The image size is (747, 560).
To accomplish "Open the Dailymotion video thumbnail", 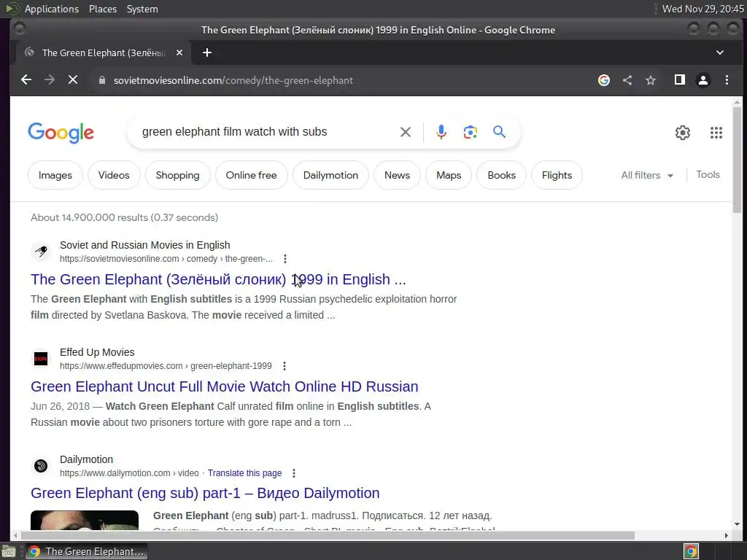I will [85, 520].
